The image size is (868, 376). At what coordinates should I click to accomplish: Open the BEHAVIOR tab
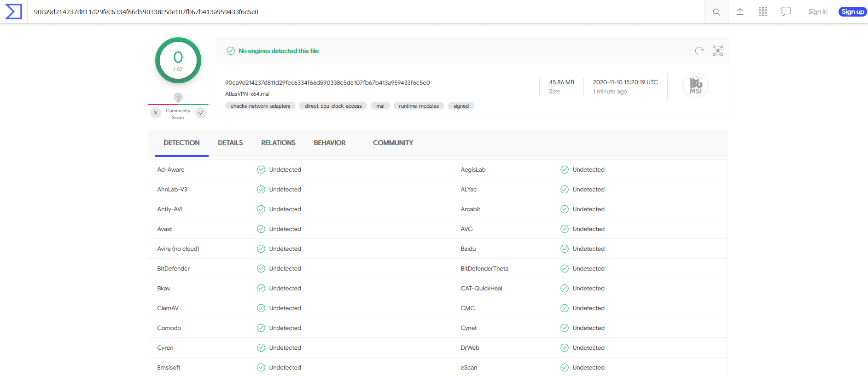tap(330, 143)
